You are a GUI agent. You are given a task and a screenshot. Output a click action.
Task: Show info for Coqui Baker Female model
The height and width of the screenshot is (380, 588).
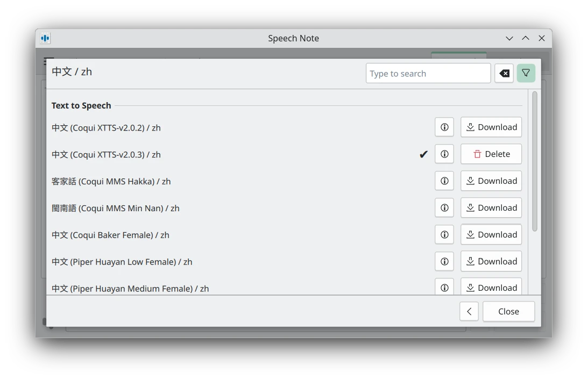coord(444,235)
